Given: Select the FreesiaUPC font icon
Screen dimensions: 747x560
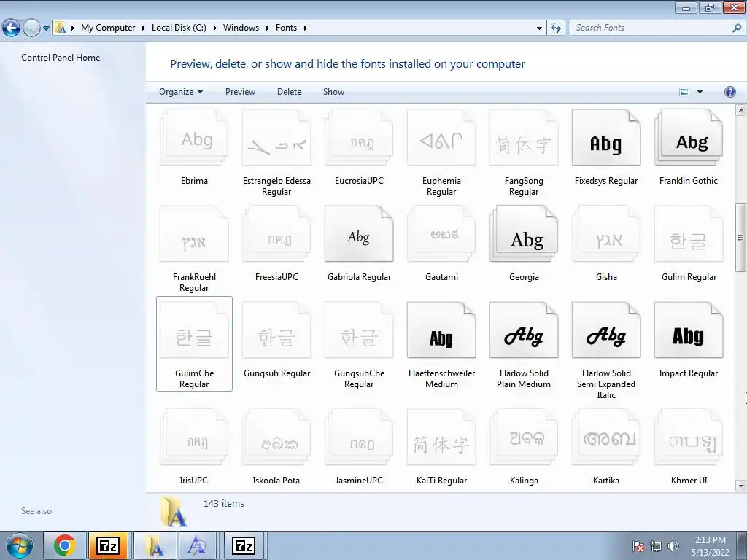Looking at the screenshot, I should pos(276,233).
